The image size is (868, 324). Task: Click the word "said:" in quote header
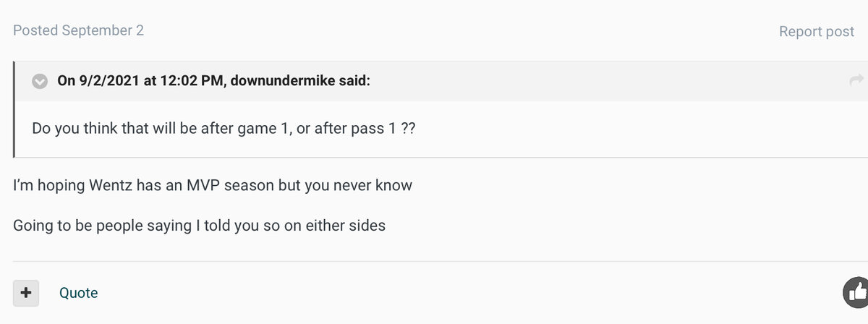pyautogui.click(x=354, y=82)
